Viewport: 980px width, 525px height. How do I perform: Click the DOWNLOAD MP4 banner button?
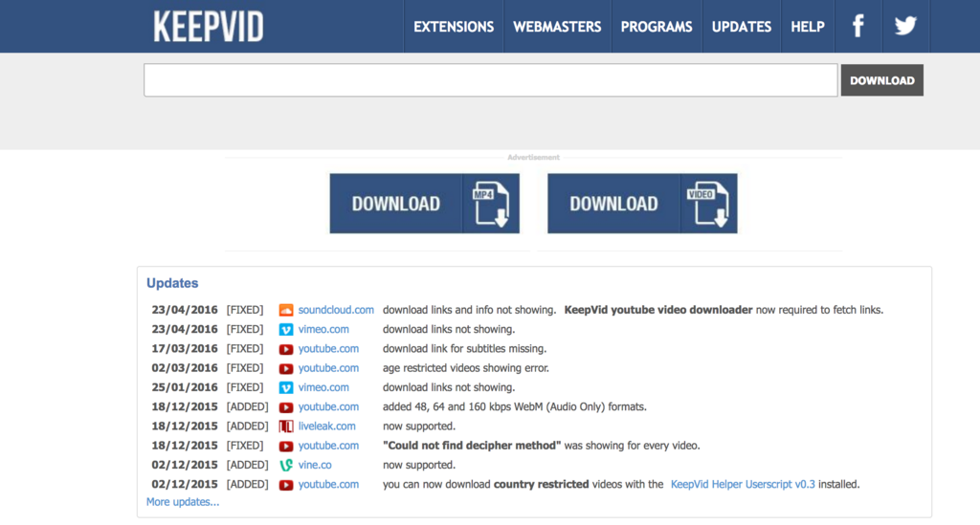click(x=424, y=204)
